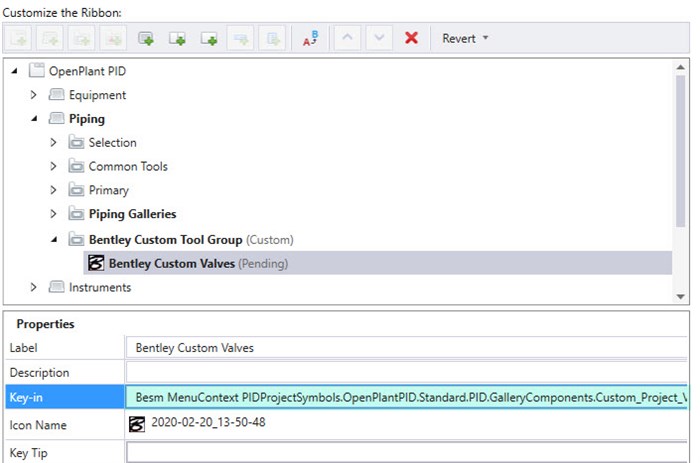
Task: Collapse the Piping node
Action: 34,118
